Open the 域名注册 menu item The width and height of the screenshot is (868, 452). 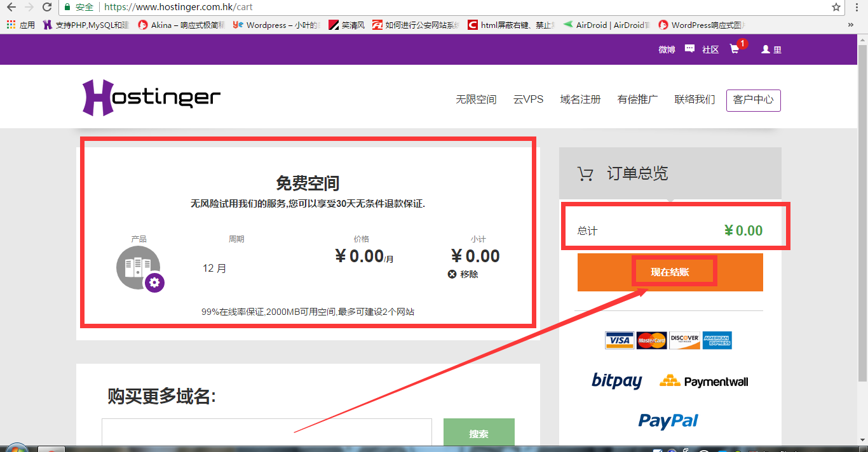pos(580,99)
